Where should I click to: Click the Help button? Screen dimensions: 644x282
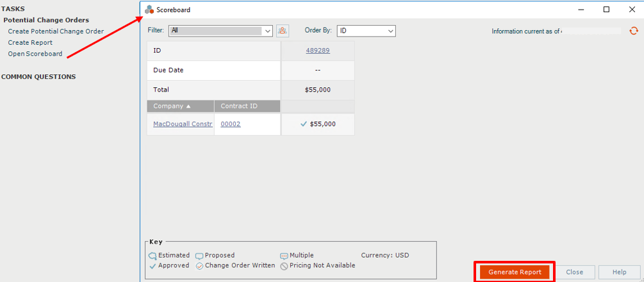(620, 272)
